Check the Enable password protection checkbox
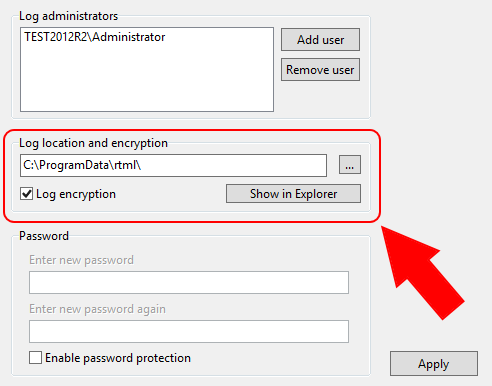Screen dimensions: 492x386 point(35,358)
